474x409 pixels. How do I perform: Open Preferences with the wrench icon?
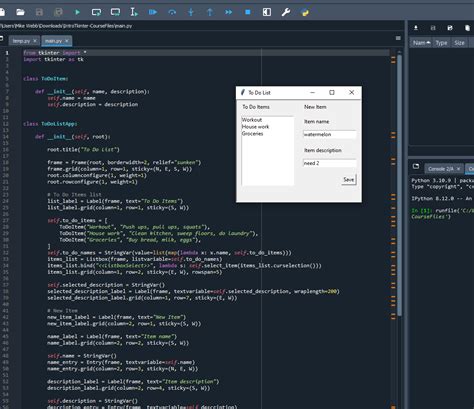click(286, 12)
